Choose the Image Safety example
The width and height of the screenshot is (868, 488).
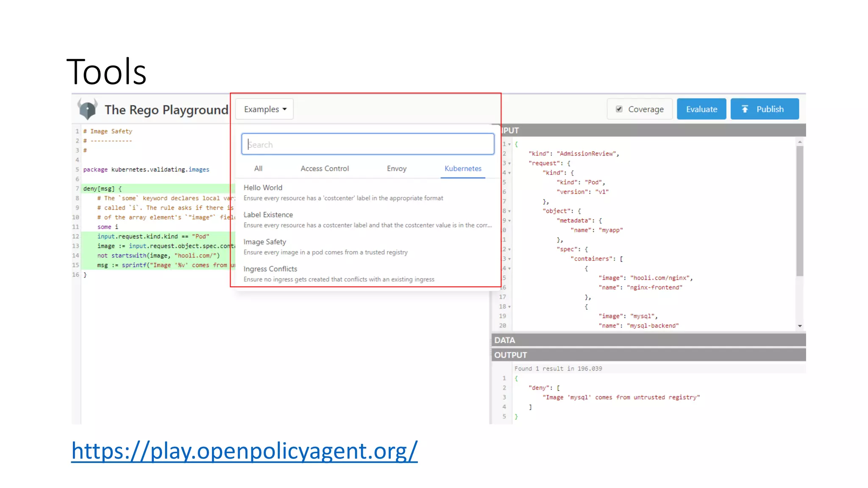[x=368, y=247]
